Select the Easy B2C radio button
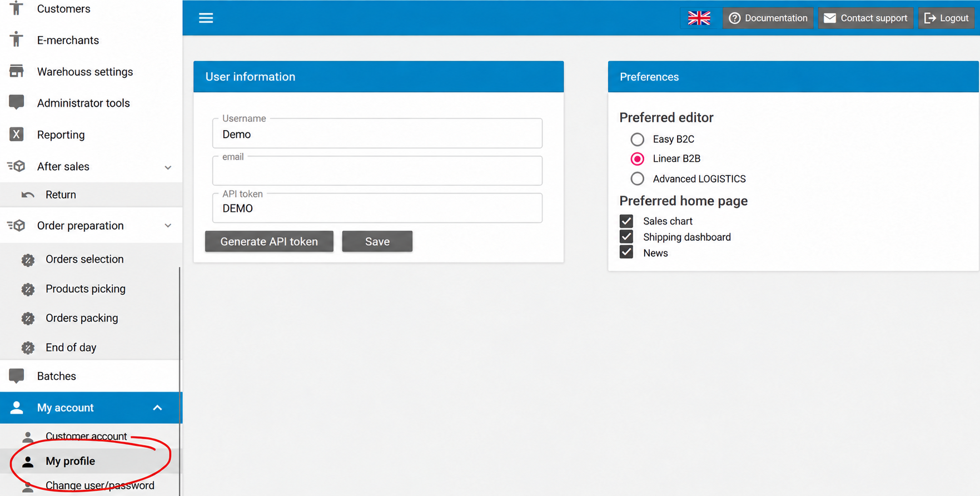 [x=637, y=139]
